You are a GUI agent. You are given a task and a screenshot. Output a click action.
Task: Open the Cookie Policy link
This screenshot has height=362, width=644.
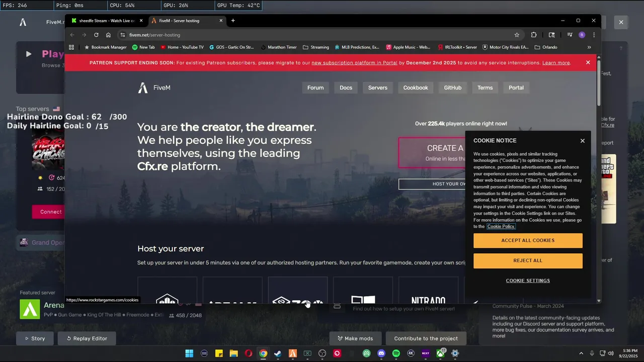[x=501, y=227]
